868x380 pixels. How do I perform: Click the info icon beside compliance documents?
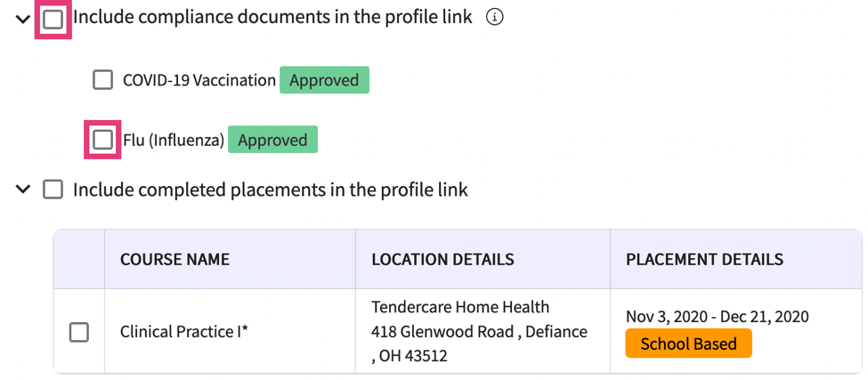coord(495,17)
